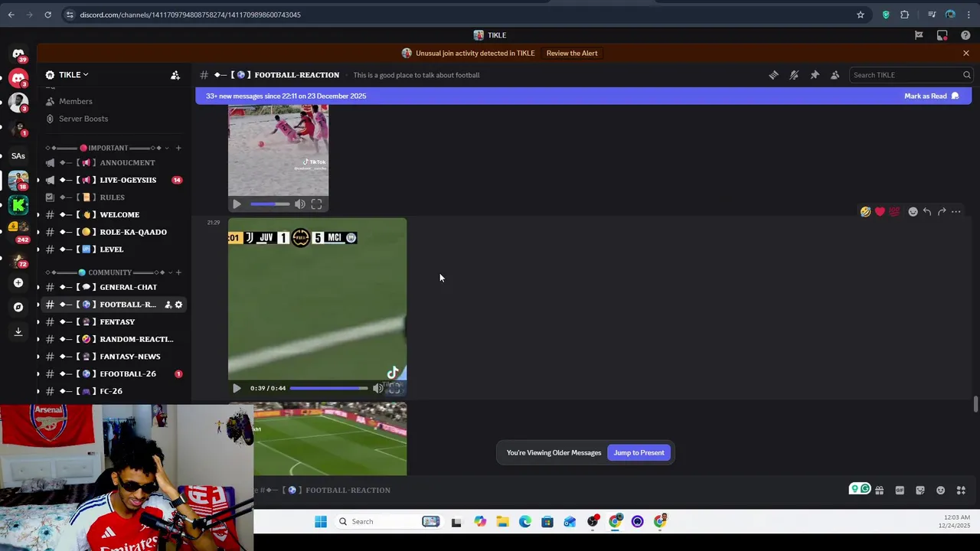Play the JUV vs MCI video
980x551 pixels.
click(237, 388)
